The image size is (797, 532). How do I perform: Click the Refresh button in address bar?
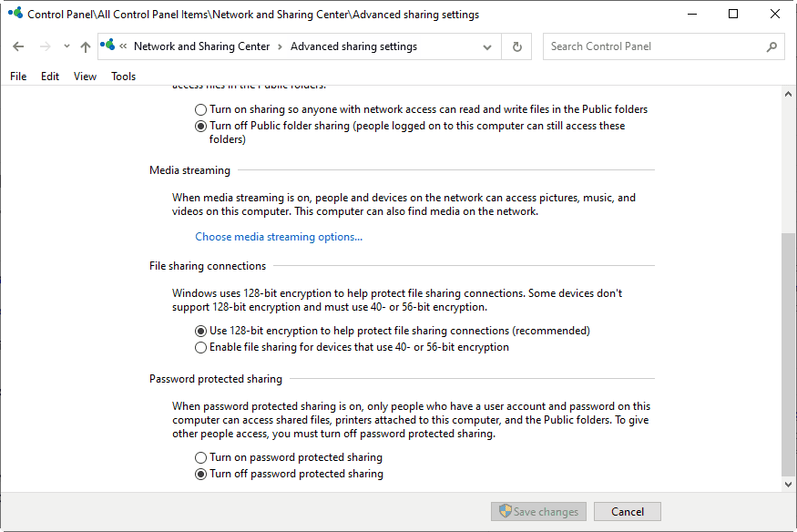coord(517,46)
